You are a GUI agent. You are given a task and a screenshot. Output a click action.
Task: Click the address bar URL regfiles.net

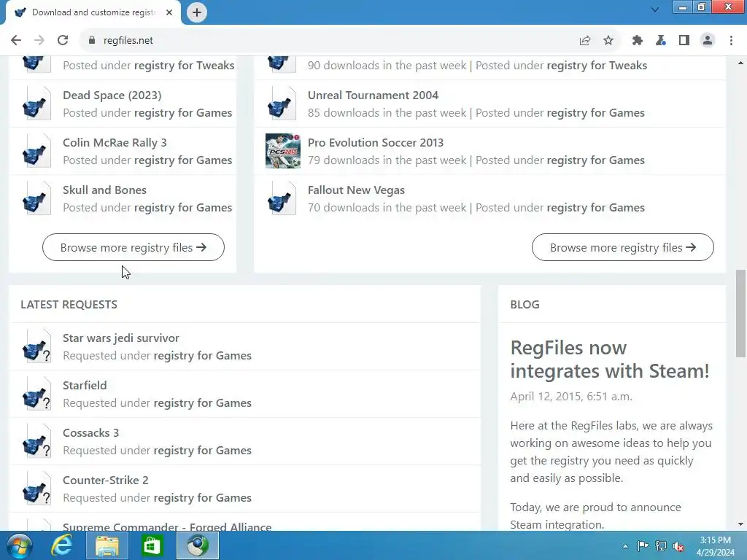(x=128, y=41)
